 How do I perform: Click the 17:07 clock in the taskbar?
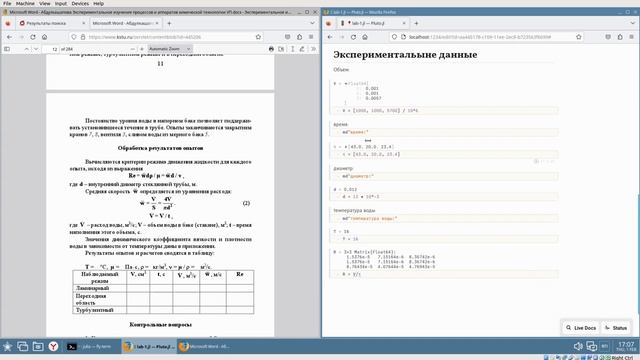pos(626,346)
